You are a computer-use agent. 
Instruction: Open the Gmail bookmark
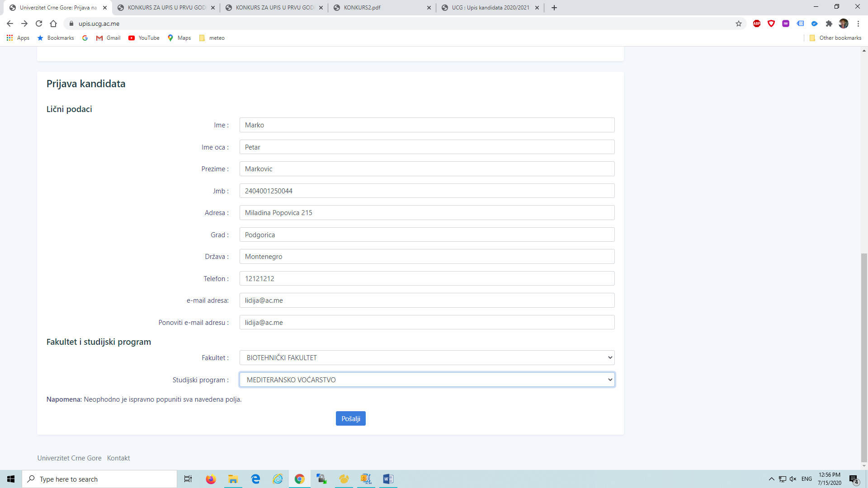[108, 38]
